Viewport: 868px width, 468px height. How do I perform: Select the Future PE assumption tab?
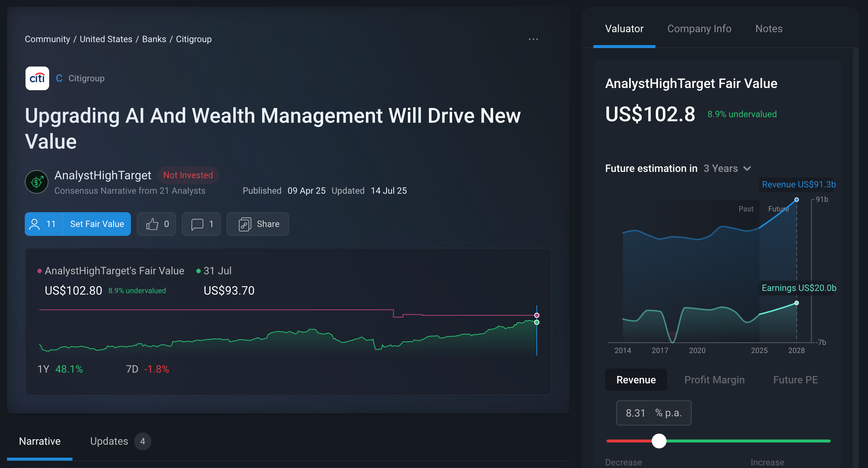tap(796, 380)
